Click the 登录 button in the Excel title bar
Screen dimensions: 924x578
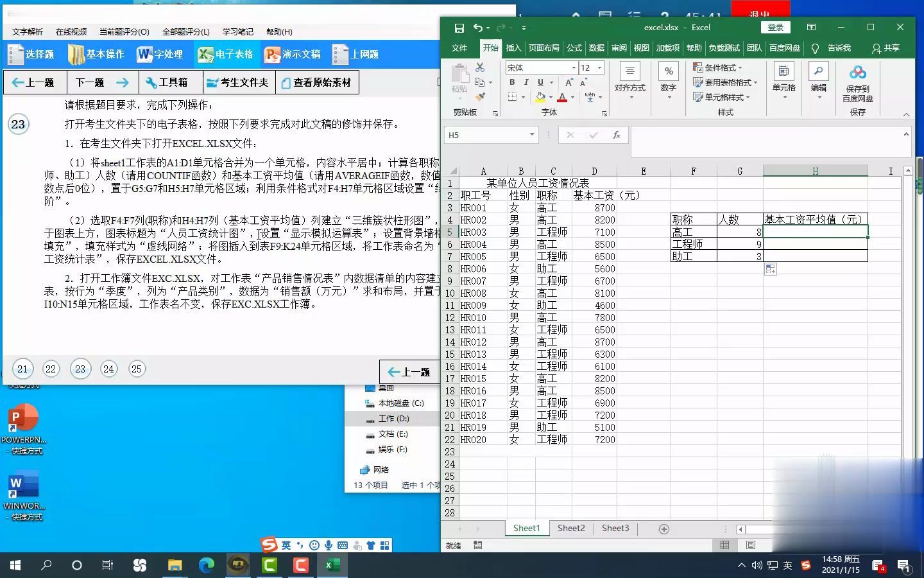point(775,28)
